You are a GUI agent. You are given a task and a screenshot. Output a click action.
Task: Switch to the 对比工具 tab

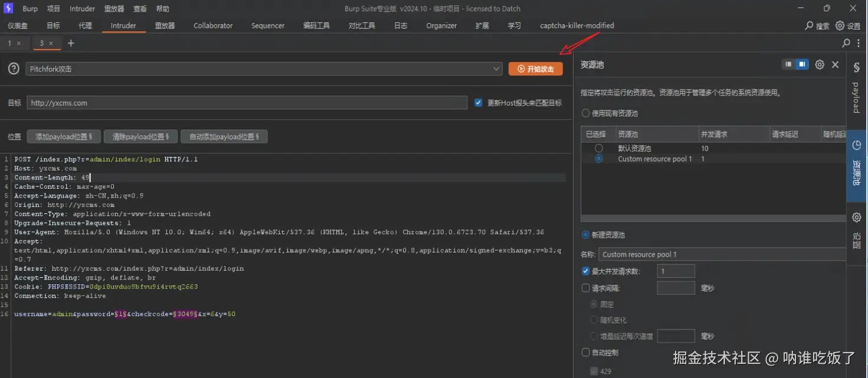click(x=362, y=26)
